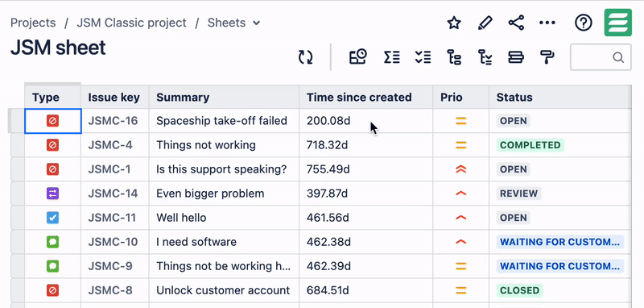Click the pencil edit icon

485,23
